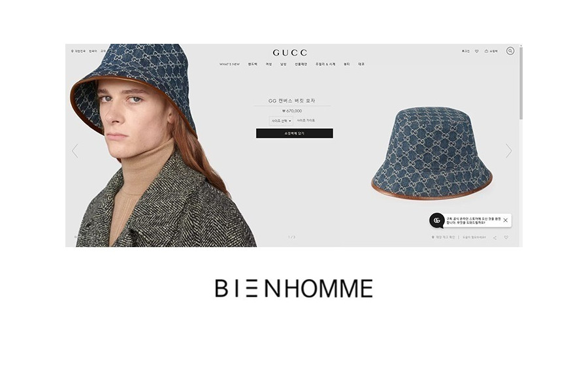Open the size guide link
The width and height of the screenshot is (588, 374).
pos(306,120)
